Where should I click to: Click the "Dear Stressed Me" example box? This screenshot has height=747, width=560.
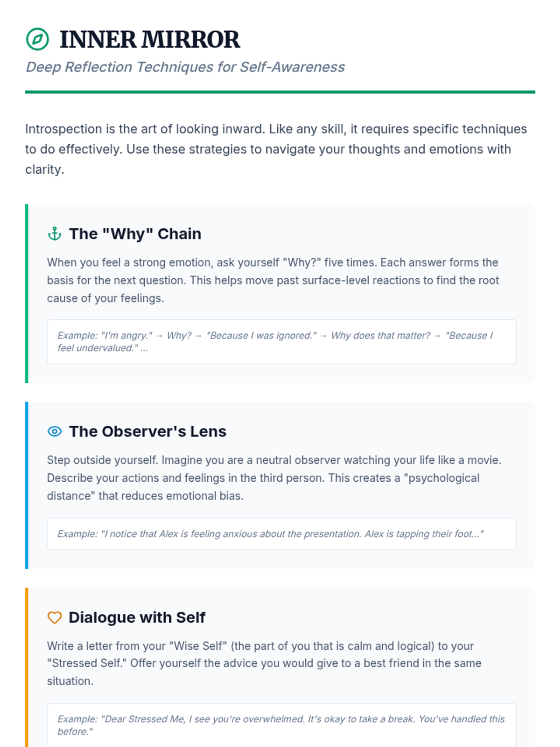tap(281, 725)
